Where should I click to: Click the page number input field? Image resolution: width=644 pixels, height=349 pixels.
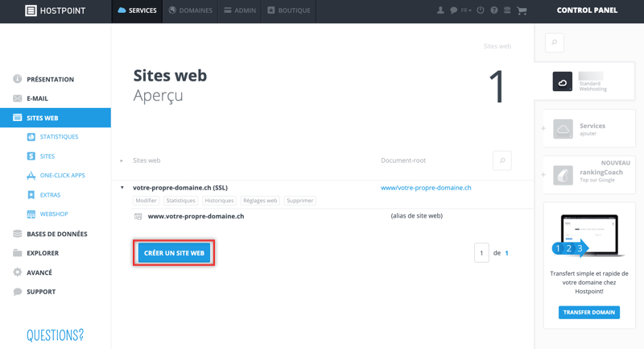(x=481, y=253)
